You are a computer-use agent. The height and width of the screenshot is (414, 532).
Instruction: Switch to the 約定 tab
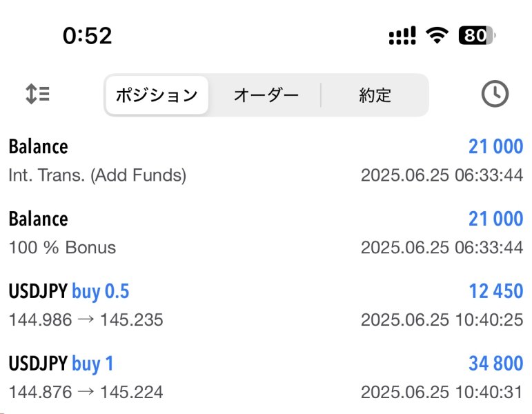[375, 95]
